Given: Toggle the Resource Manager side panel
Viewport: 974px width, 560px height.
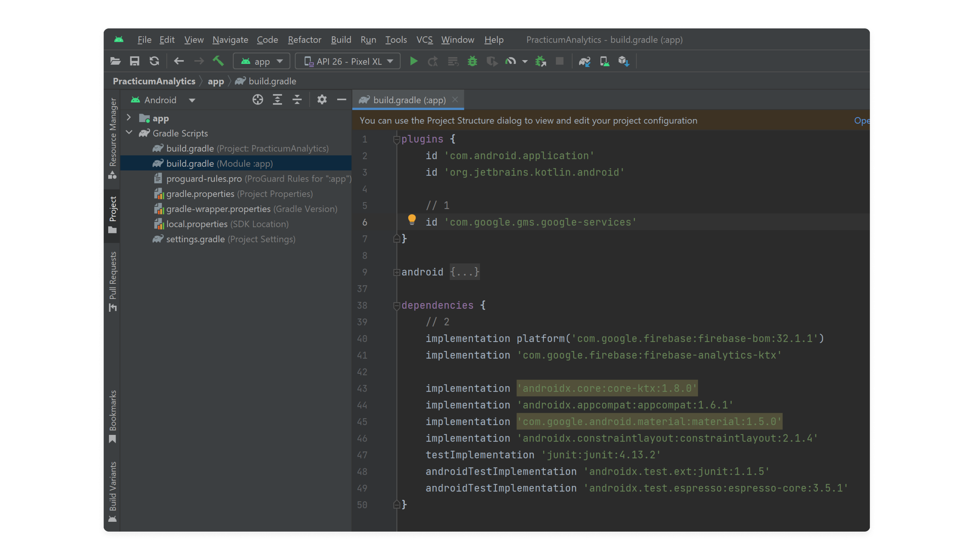Looking at the screenshot, I should [x=112, y=138].
